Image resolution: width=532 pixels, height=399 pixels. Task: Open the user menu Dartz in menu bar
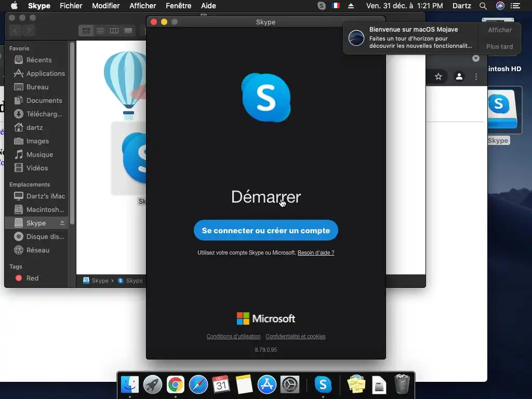pyautogui.click(x=461, y=6)
